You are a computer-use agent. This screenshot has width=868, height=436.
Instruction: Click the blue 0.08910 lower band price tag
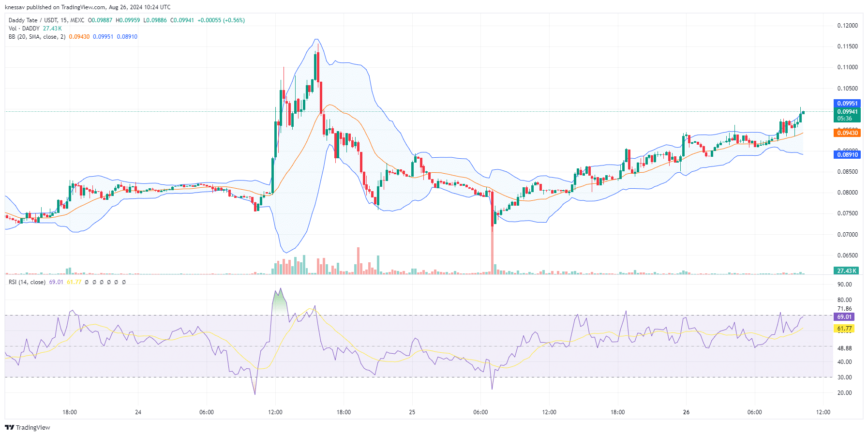(847, 155)
